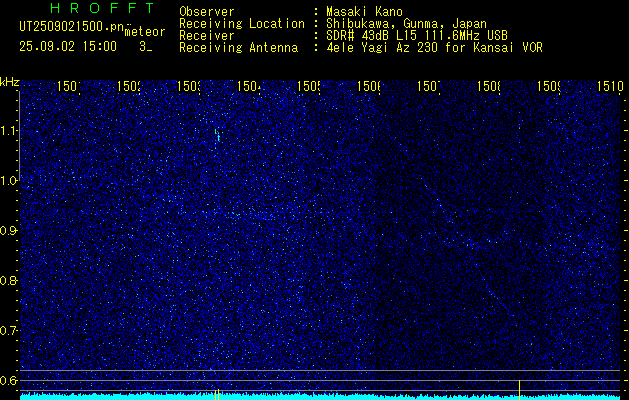This screenshot has height=400, width=629.
Task: Click the bright meteor echo near 1.1 kHz
Action: (217, 135)
